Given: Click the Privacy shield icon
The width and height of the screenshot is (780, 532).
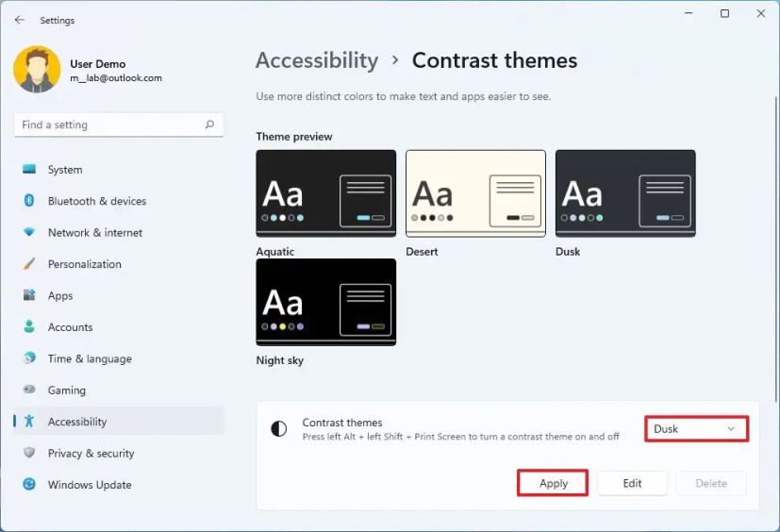Looking at the screenshot, I should [29, 453].
